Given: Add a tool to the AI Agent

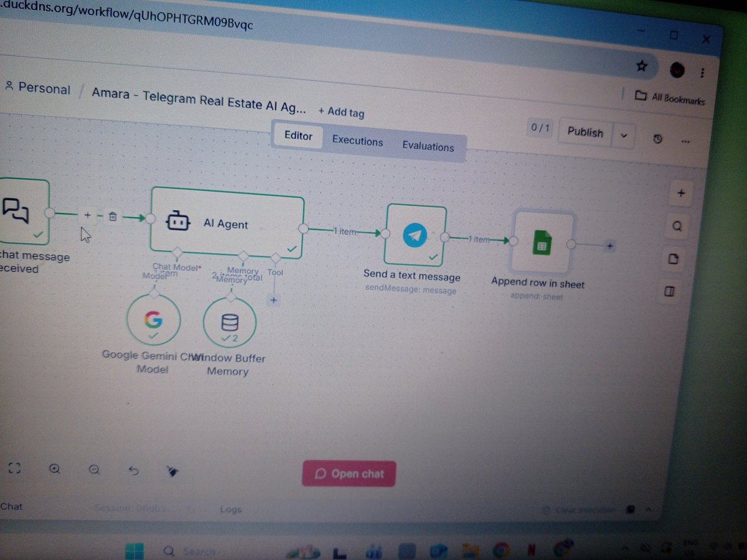Looking at the screenshot, I should click(x=273, y=301).
